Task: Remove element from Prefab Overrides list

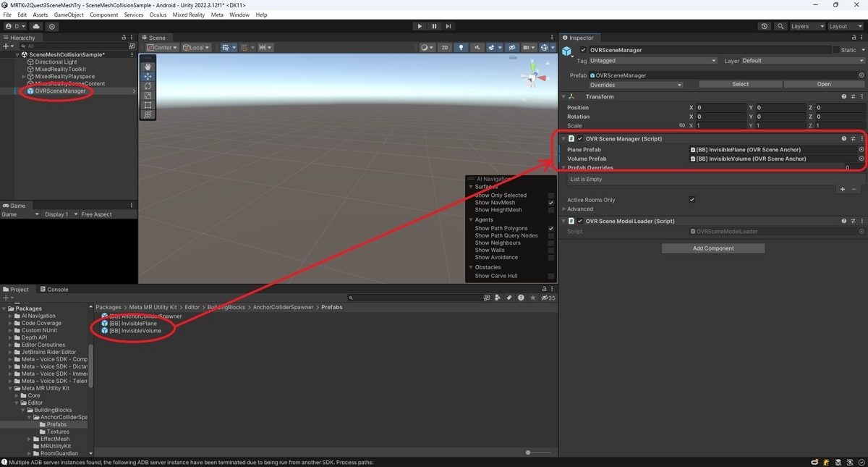Action: tap(854, 189)
